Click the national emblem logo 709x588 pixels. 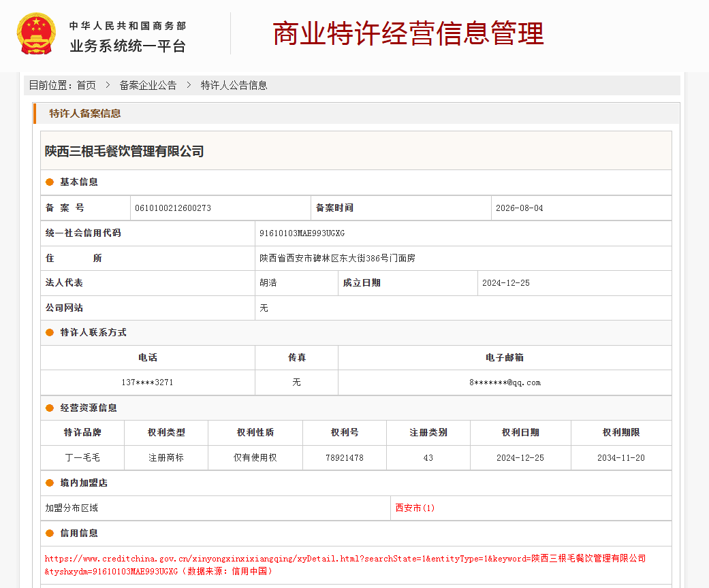[x=36, y=34]
